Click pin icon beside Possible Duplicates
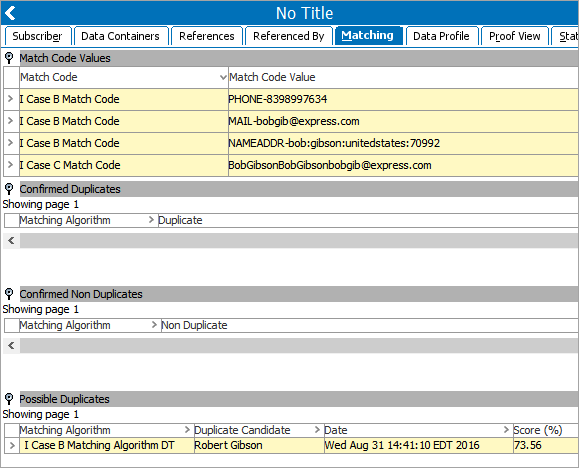The height and width of the screenshot is (468, 579). tap(9, 399)
